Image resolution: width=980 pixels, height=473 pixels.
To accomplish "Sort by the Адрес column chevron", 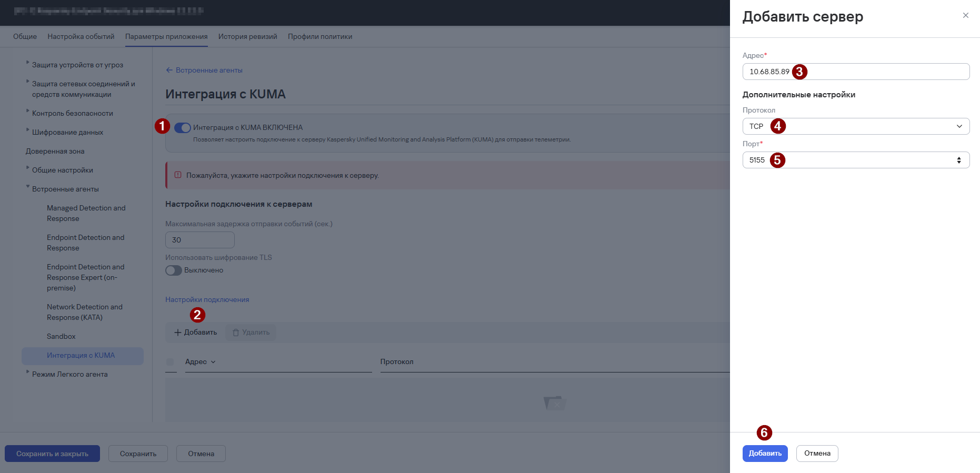I will pyautogui.click(x=213, y=362).
